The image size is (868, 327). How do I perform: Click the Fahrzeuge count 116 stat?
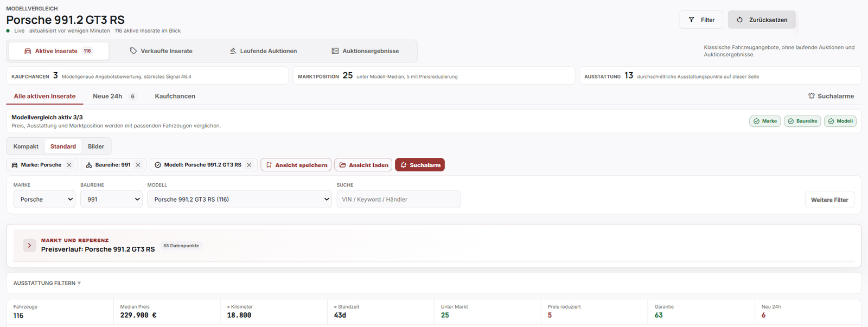pyautogui.click(x=18, y=316)
